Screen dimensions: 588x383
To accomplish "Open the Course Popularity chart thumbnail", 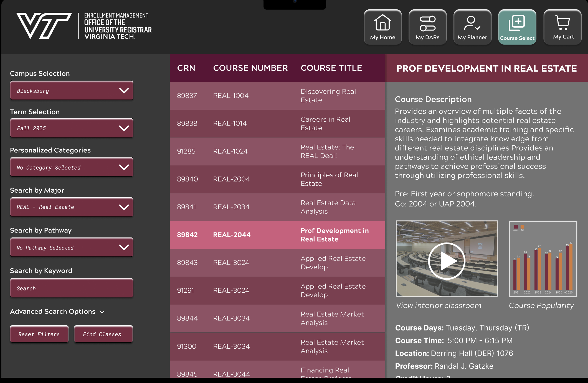I will coord(543,259).
